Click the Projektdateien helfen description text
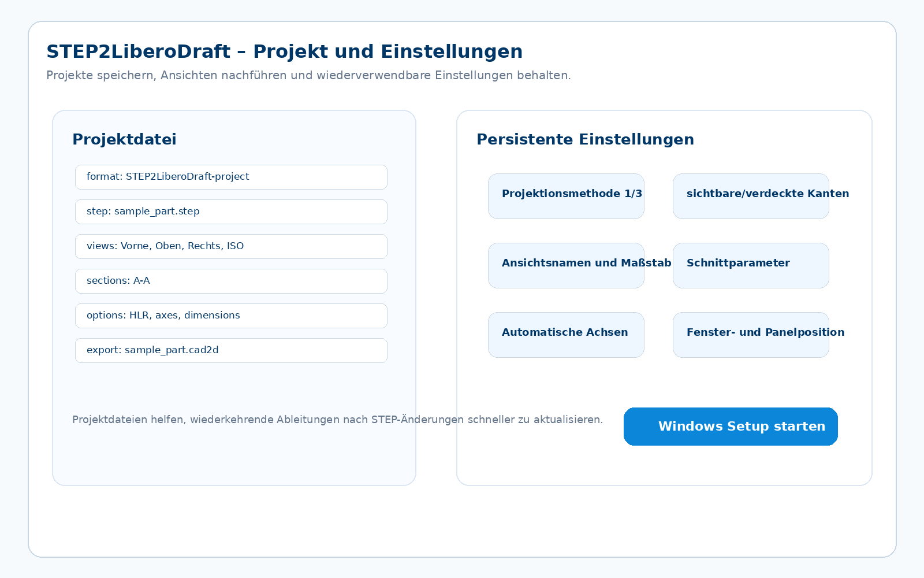This screenshot has height=578, width=924. click(x=337, y=420)
